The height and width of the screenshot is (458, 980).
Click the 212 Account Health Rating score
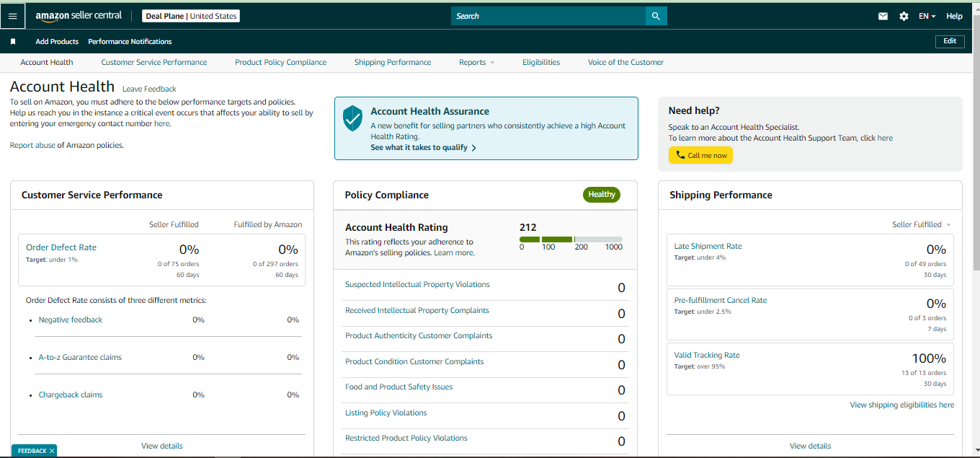click(528, 227)
